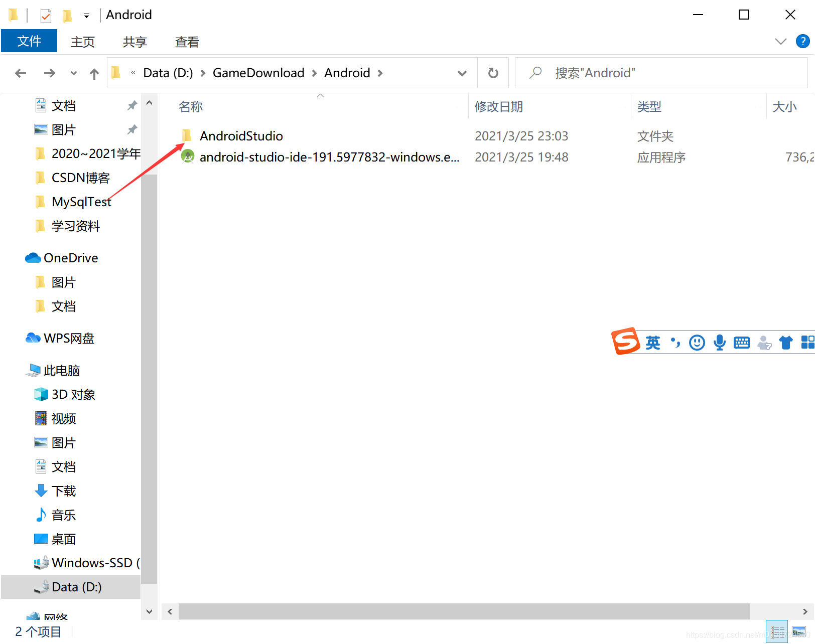815x644 pixels.
Task: Click Data (D:) in the address bar
Action: pos(168,73)
